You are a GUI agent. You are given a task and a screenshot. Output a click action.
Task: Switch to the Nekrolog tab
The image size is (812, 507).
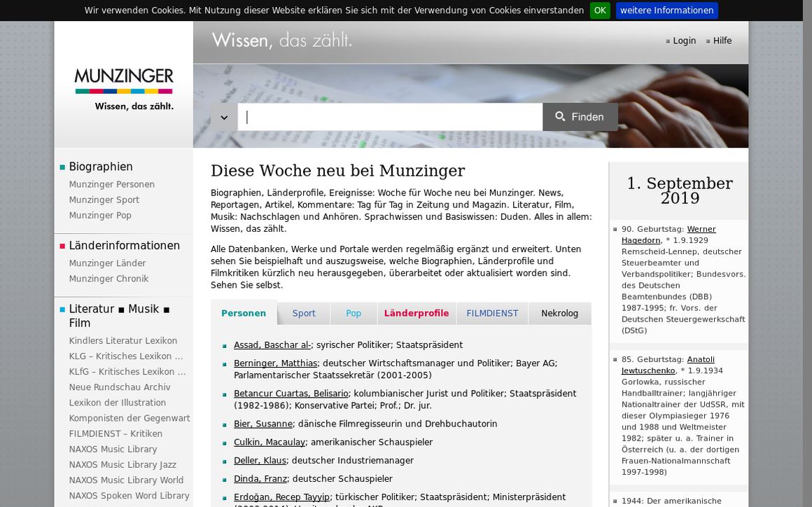(559, 313)
